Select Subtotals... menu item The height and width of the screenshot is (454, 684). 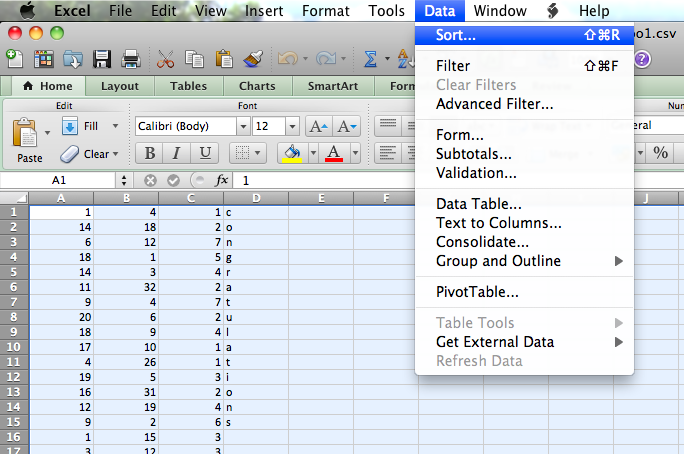click(524, 154)
